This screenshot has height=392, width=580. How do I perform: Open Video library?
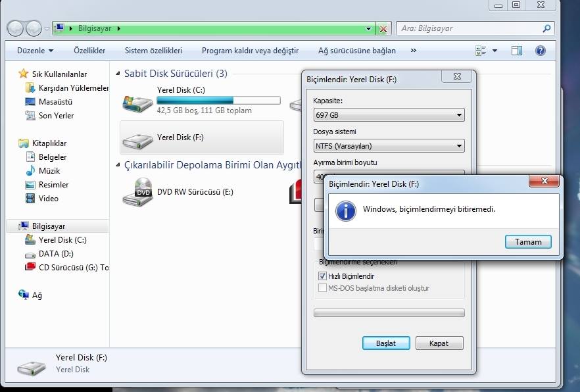[x=49, y=199]
